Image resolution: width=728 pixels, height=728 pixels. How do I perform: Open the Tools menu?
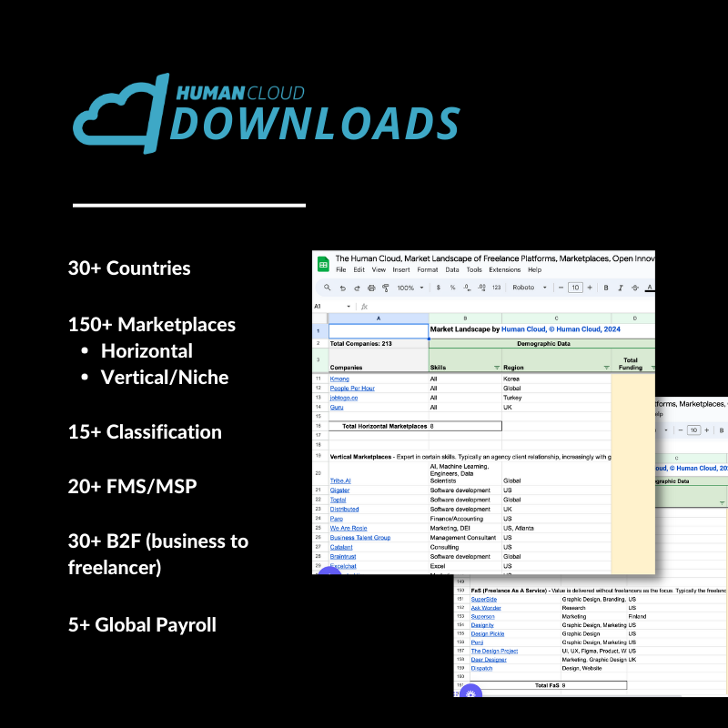pyautogui.click(x=474, y=269)
